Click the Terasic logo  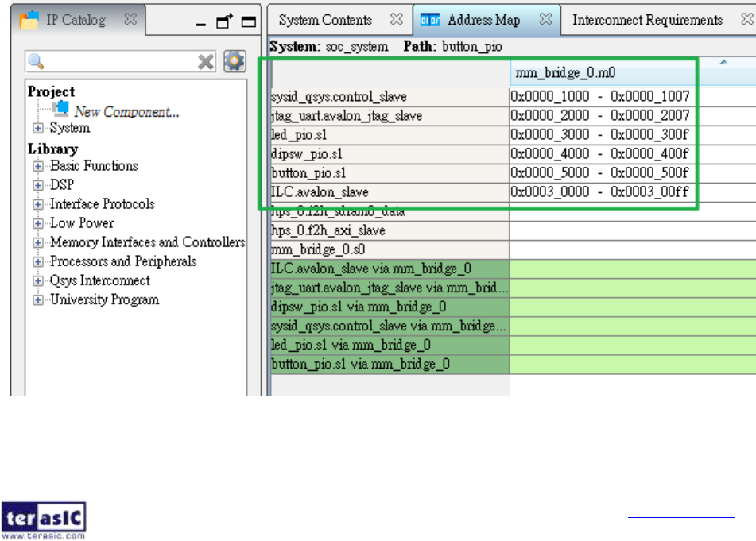tap(44, 520)
